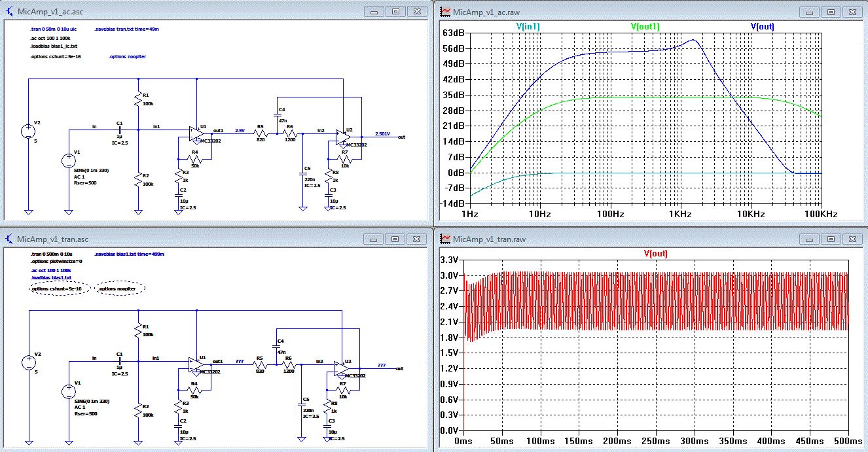This screenshot has height=452, width=868.
Task: Close the MicAmp_v1_tran.raw window
Action: coord(852,239)
